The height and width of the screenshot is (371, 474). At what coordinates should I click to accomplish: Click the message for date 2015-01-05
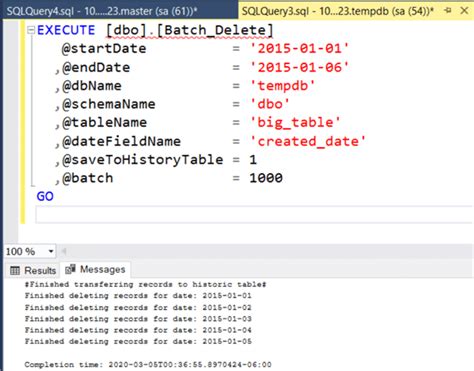pos(138,341)
